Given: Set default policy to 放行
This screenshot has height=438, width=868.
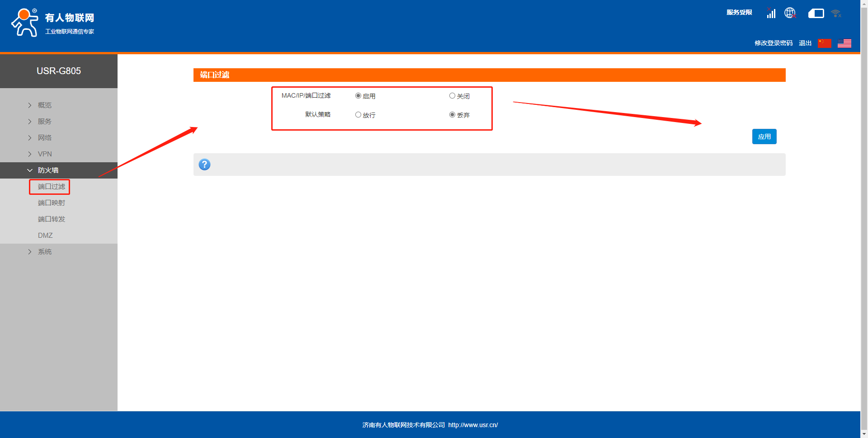Looking at the screenshot, I should pyautogui.click(x=358, y=115).
